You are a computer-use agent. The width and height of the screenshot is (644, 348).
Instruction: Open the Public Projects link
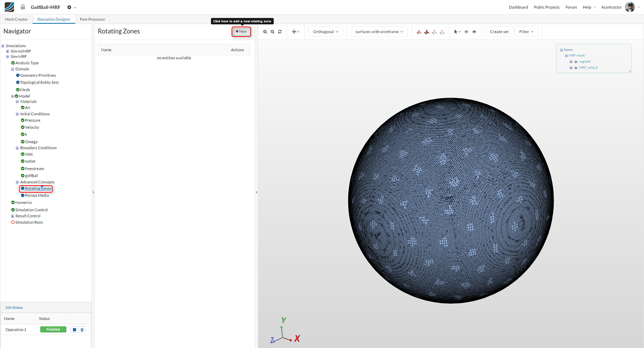[546, 7]
